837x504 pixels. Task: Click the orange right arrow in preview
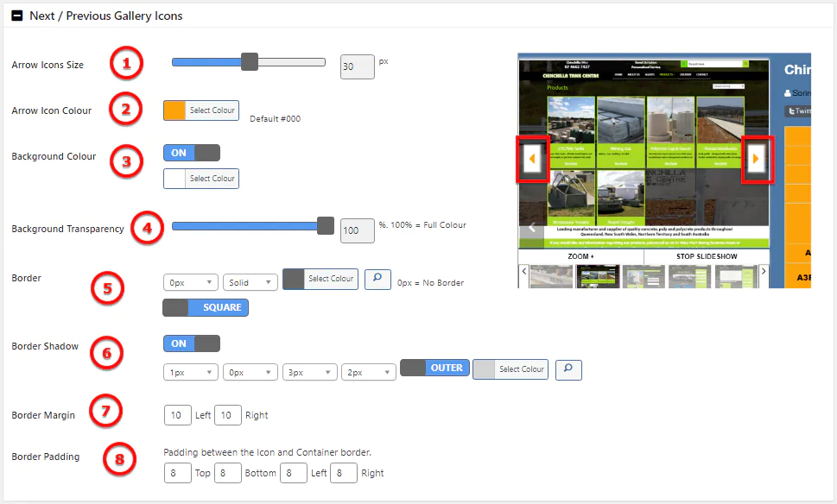(757, 159)
